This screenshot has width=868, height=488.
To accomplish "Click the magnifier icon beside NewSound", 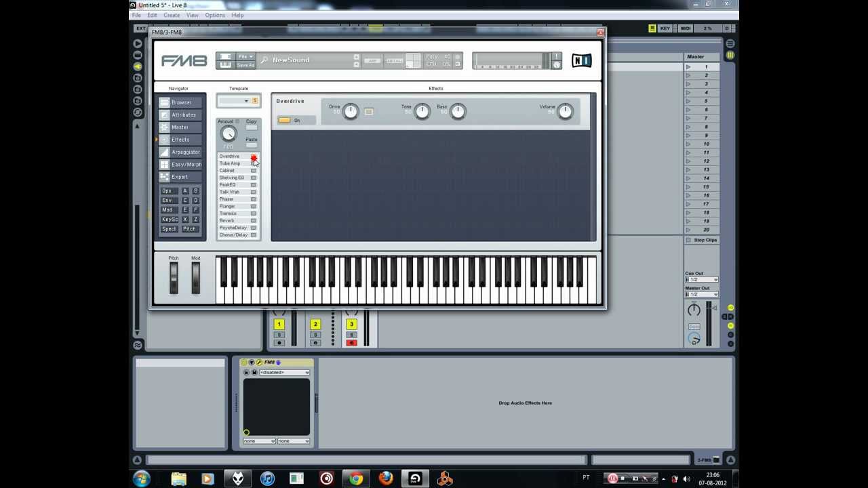I will click(x=264, y=60).
